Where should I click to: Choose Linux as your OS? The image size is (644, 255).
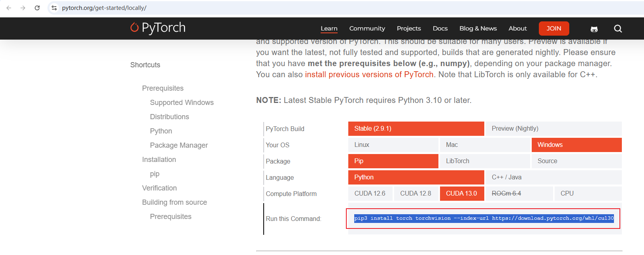(x=393, y=145)
